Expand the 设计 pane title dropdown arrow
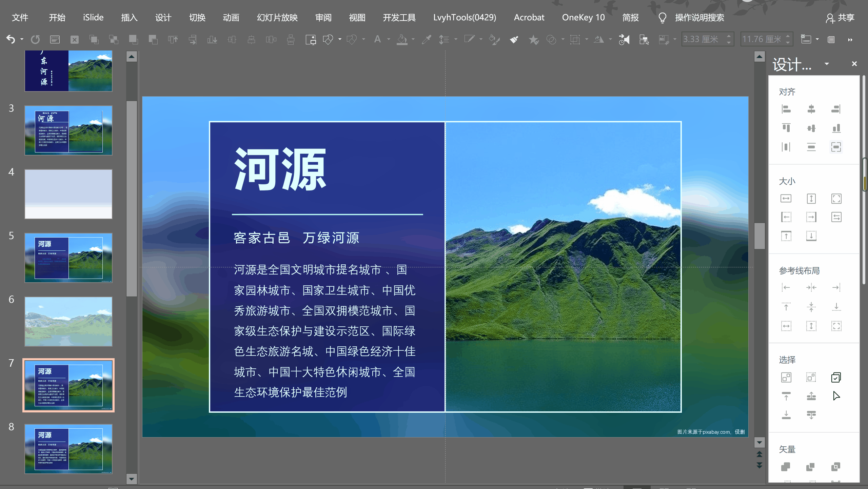868x489 pixels. coord(827,64)
